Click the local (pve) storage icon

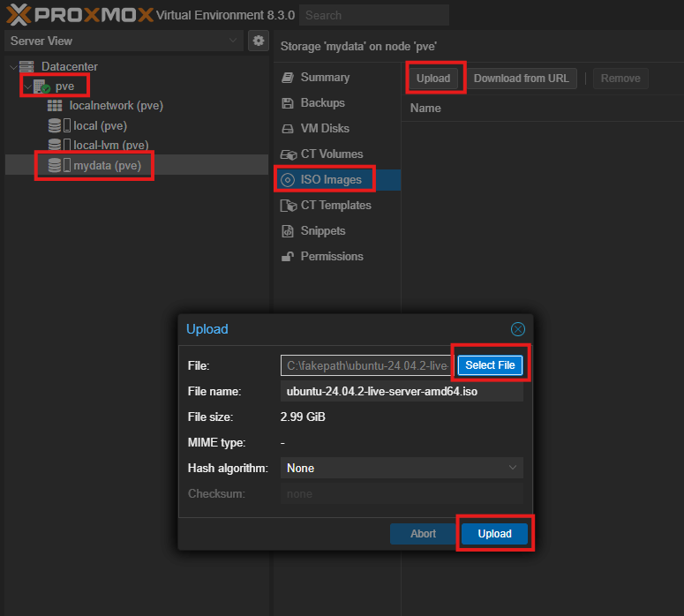[59, 125]
